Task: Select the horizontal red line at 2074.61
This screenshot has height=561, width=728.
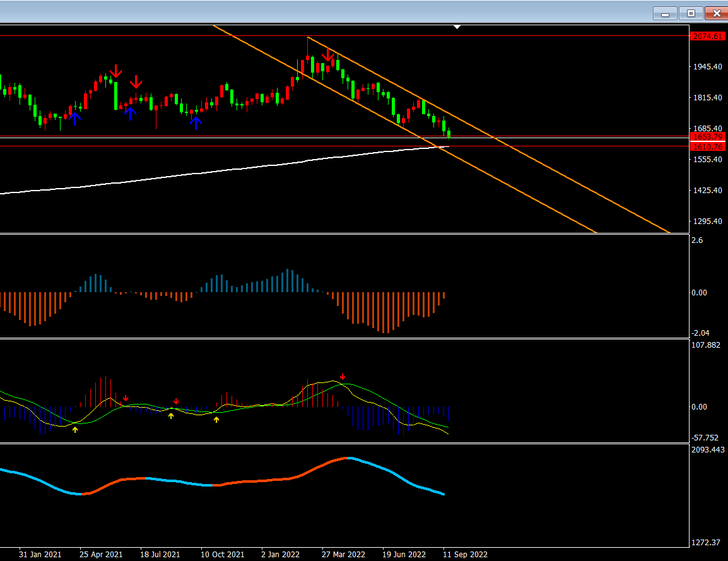Action: pos(344,36)
